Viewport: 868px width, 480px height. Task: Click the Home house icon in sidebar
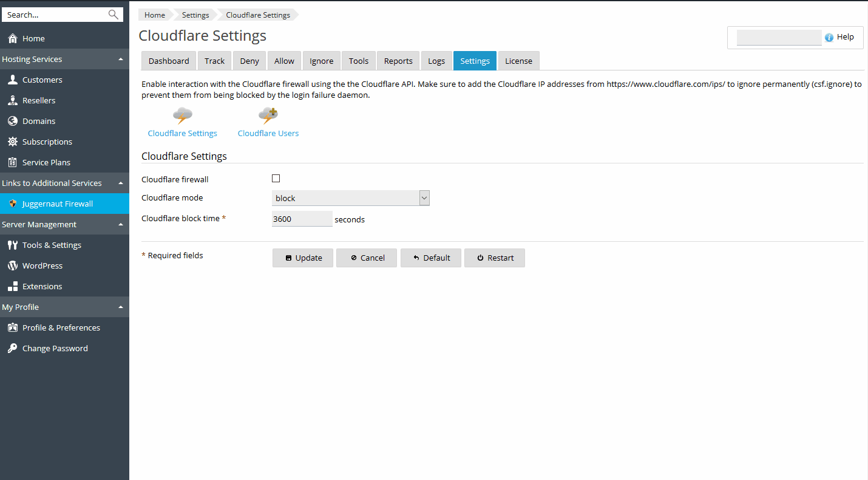pos(13,38)
